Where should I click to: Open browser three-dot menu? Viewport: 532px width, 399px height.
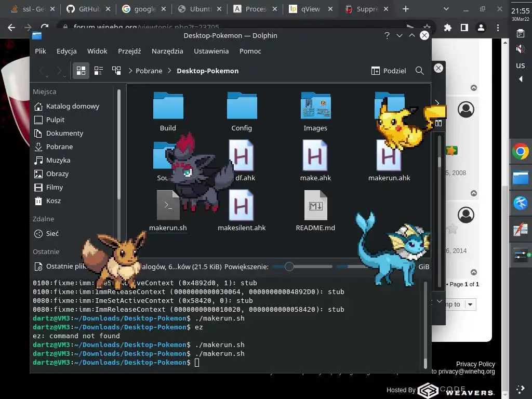pos(498,28)
